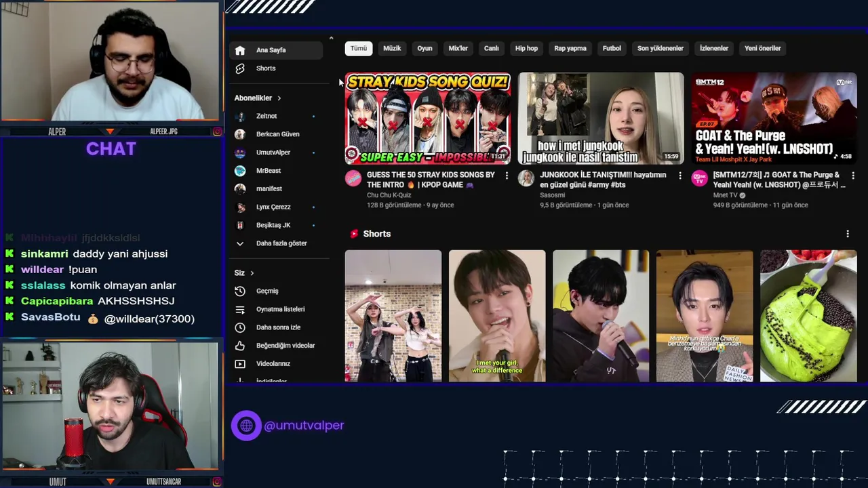Open UmutvAlper channel avatar
The height and width of the screenshot is (488, 868).
coord(239,152)
